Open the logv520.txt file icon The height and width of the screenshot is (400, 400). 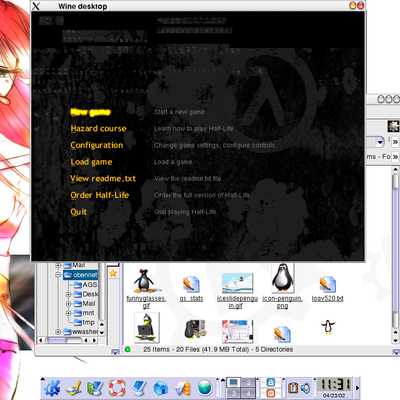[x=327, y=289]
